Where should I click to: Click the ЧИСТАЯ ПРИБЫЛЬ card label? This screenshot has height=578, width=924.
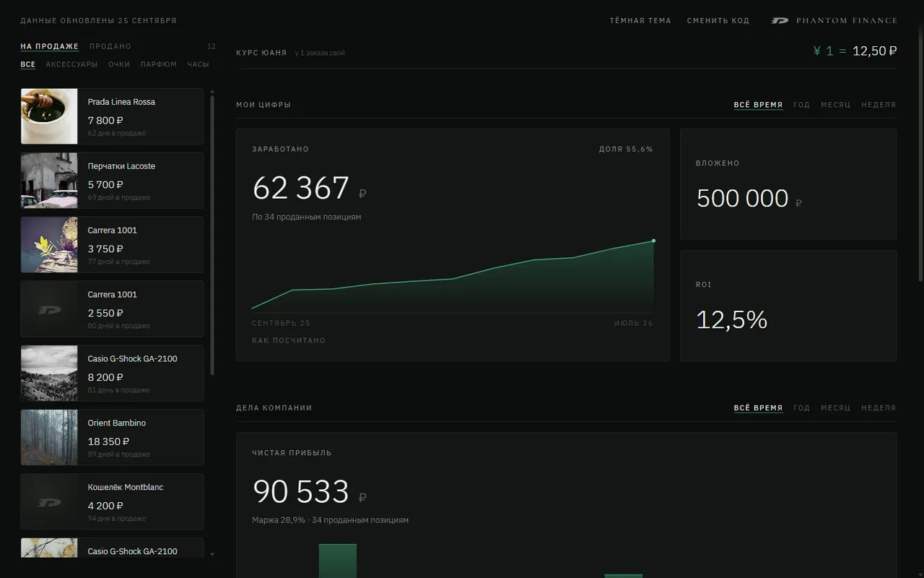292,453
